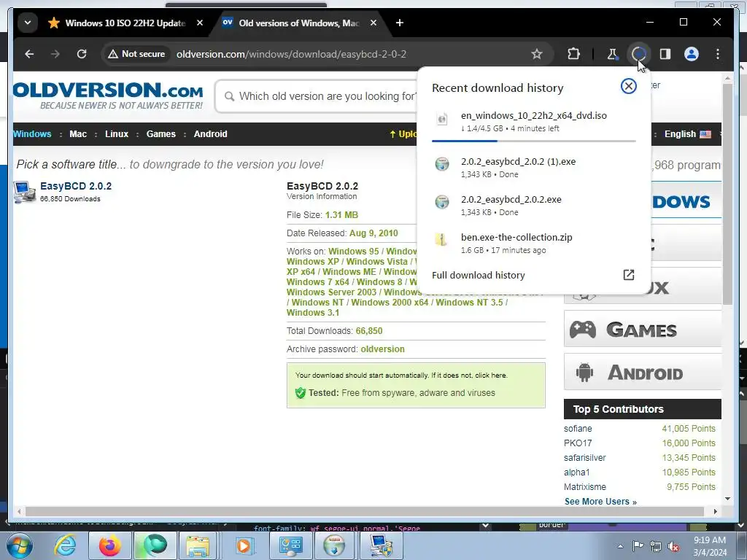Click the address bar URL
747x560 pixels.
tap(291, 54)
